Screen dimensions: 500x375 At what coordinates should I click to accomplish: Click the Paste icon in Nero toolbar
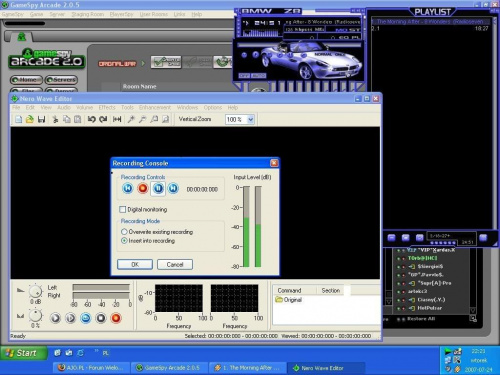click(x=78, y=119)
